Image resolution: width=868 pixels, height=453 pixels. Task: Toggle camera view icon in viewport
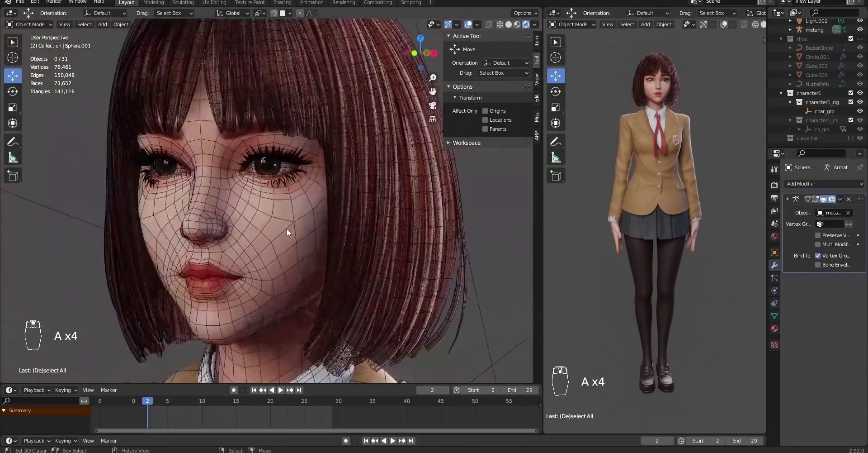[x=433, y=105]
